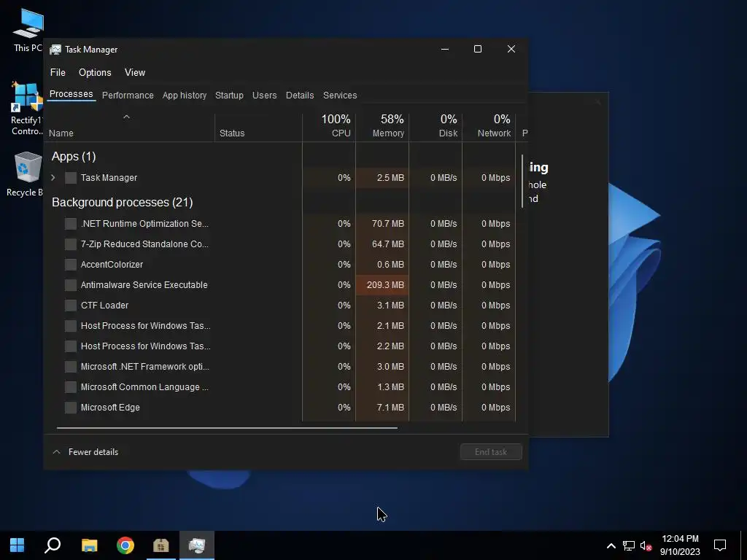This screenshot has width=747, height=560.
Task: Click the 7.1 MB memory value
Action: click(x=390, y=408)
